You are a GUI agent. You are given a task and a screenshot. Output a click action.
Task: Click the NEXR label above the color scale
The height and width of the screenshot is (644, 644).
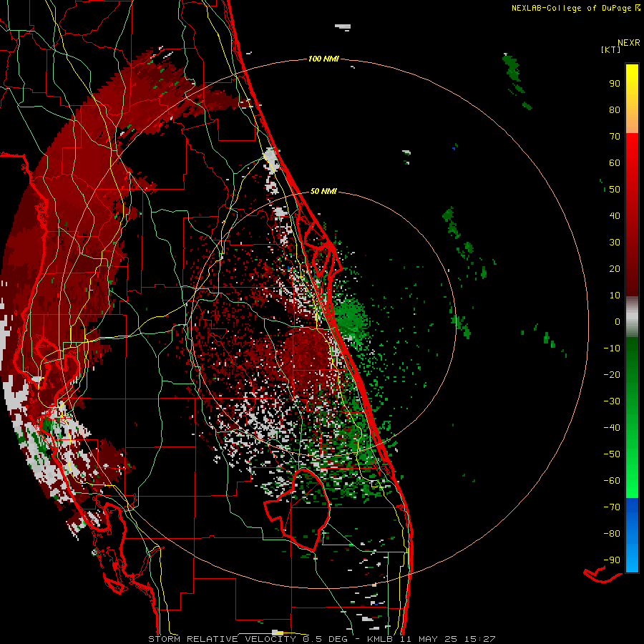point(629,43)
